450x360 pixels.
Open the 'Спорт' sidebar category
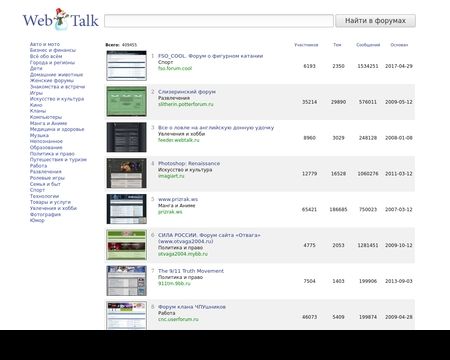(37, 190)
